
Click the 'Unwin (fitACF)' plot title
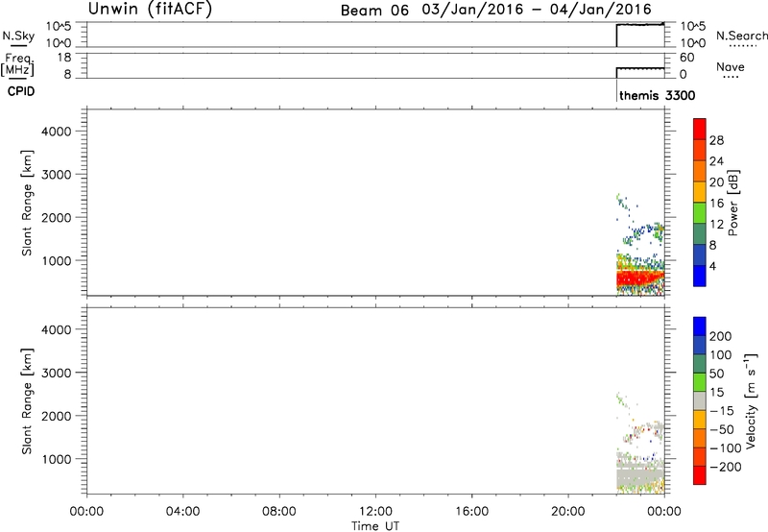coord(150,9)
